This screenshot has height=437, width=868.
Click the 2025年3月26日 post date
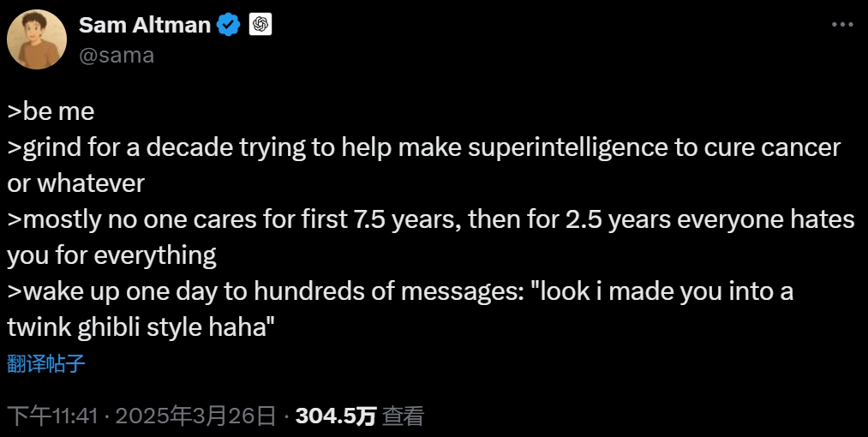[195, 416]
